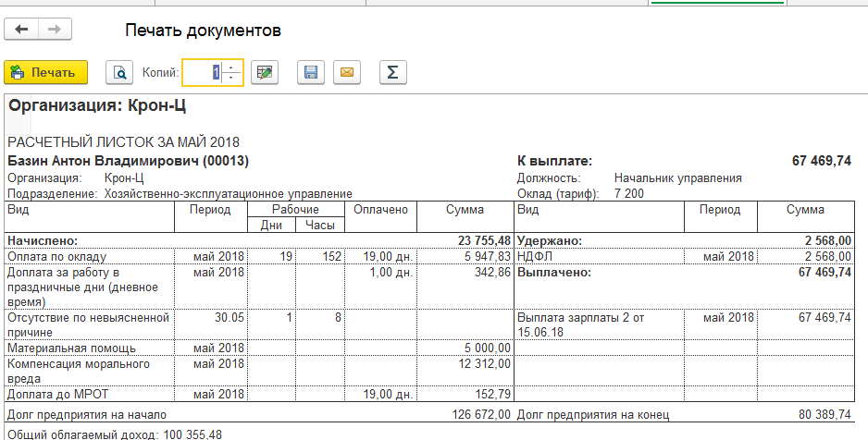The image size is (868, 440).
Task: Toggle the document editing mode icon
Action: click(x=265, y=72)
